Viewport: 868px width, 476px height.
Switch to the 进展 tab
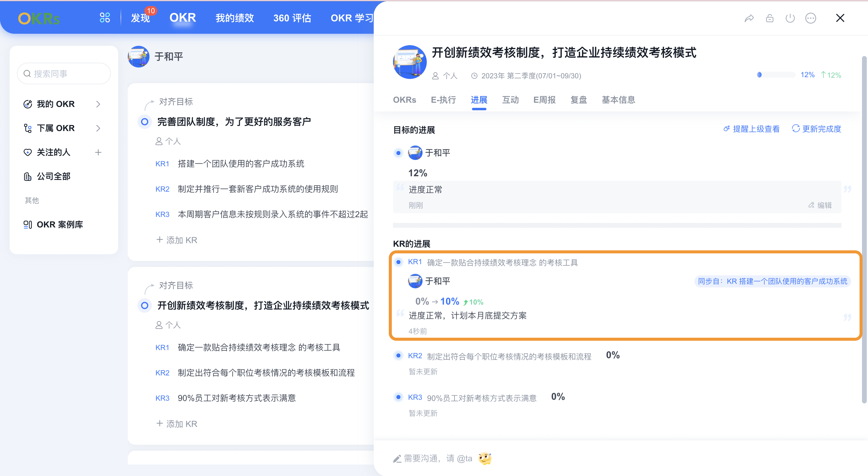(479, 100)
